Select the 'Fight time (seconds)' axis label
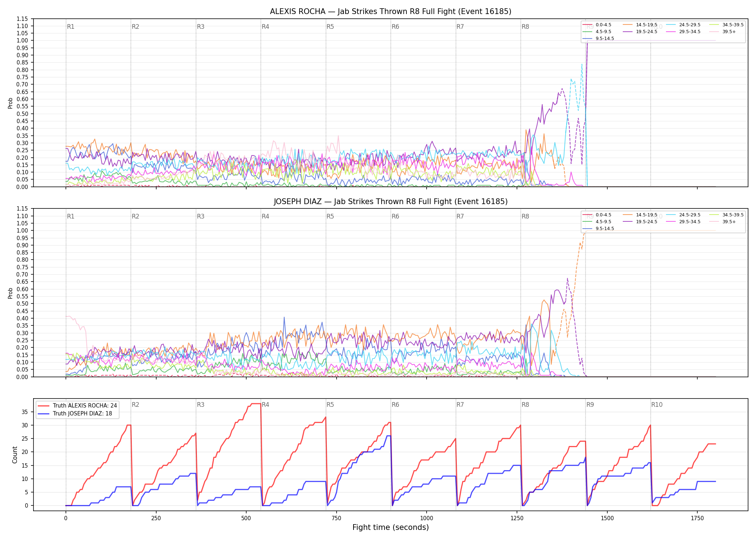The height and width of the screenshot is (540, 756). tap(391, 527)
